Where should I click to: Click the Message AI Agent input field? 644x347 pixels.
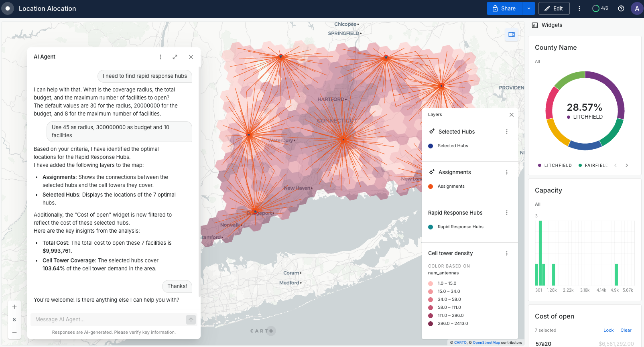108,320
